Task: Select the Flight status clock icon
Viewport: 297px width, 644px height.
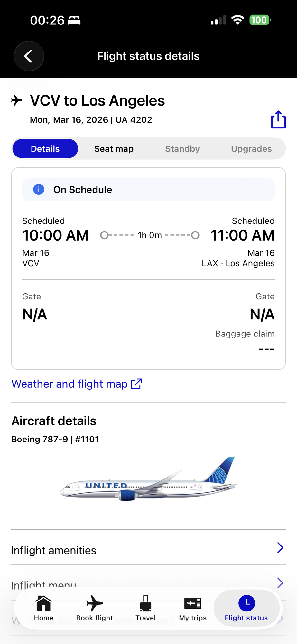Action: point(246,603)
